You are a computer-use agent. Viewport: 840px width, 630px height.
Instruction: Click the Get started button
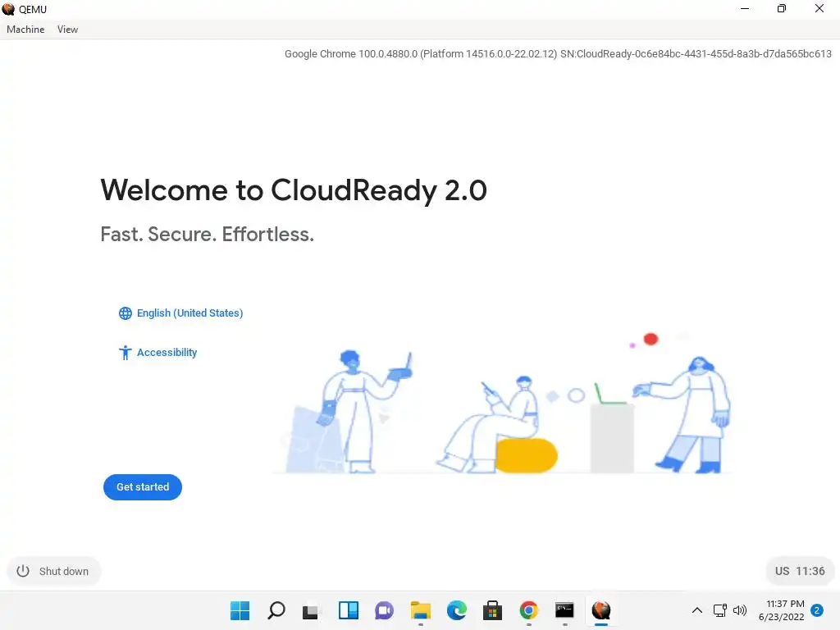point(143,487)
